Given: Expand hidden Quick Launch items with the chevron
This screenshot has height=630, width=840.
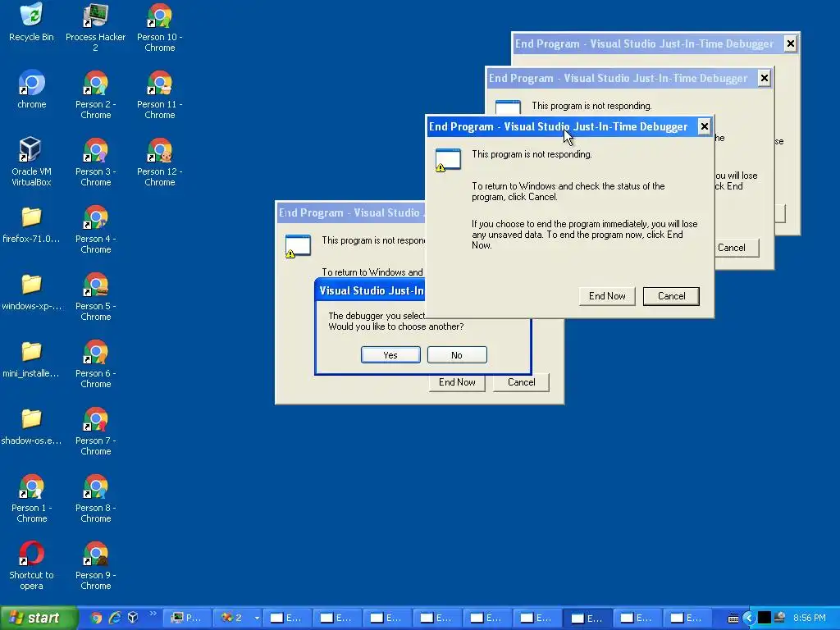Looking at the screenshot, I should tap(153, 614).
